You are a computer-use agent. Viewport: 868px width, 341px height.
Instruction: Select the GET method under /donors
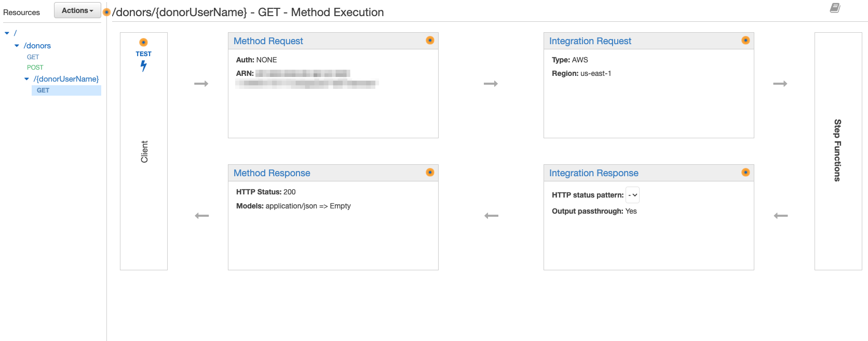[x=33, y=57]
